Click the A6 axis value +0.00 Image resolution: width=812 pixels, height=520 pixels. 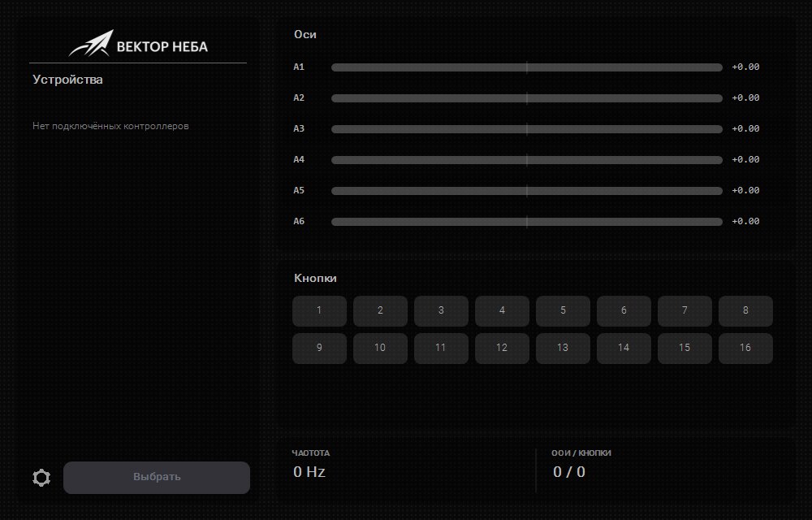(745, 221)
